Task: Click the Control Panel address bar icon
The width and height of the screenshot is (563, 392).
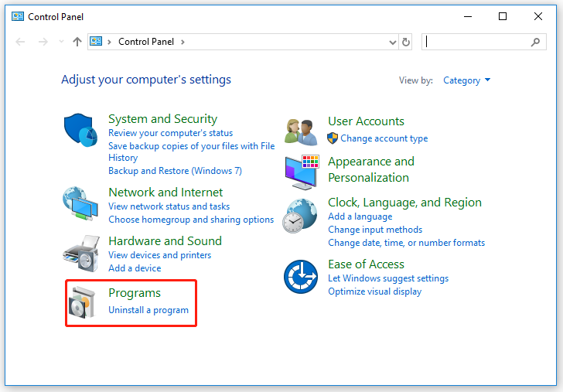Action: (x=96, y=41)
